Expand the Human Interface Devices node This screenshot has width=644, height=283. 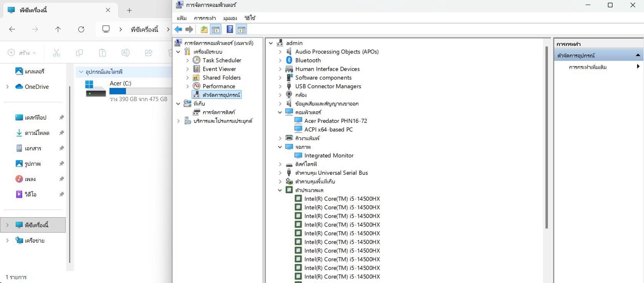click(x=280, y=69)
